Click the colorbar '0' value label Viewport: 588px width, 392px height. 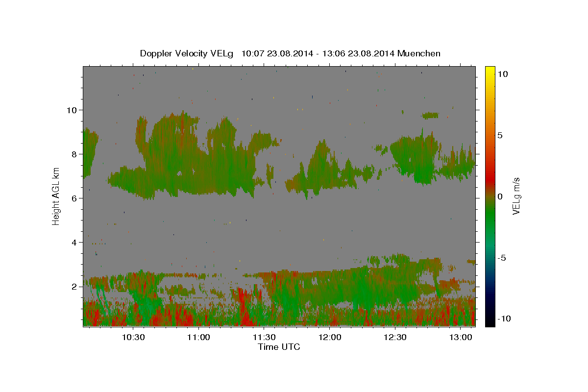(x=500, y=196)
